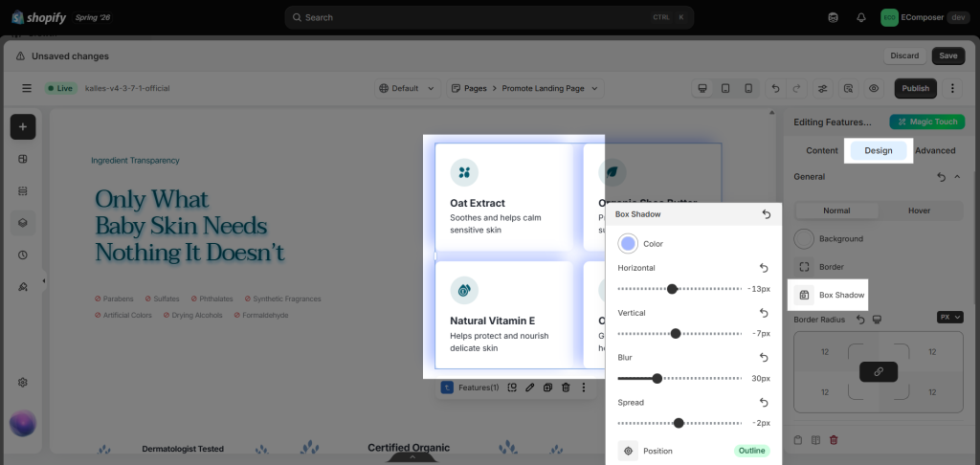Open history clock icon in sidebar
This screenshot has width=980, height=465.
(23, 255)
